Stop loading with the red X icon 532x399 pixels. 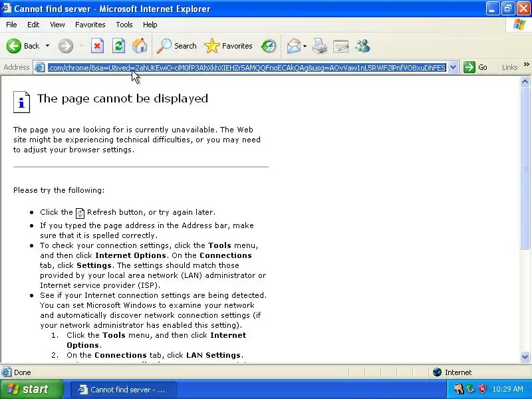(97, 46)
